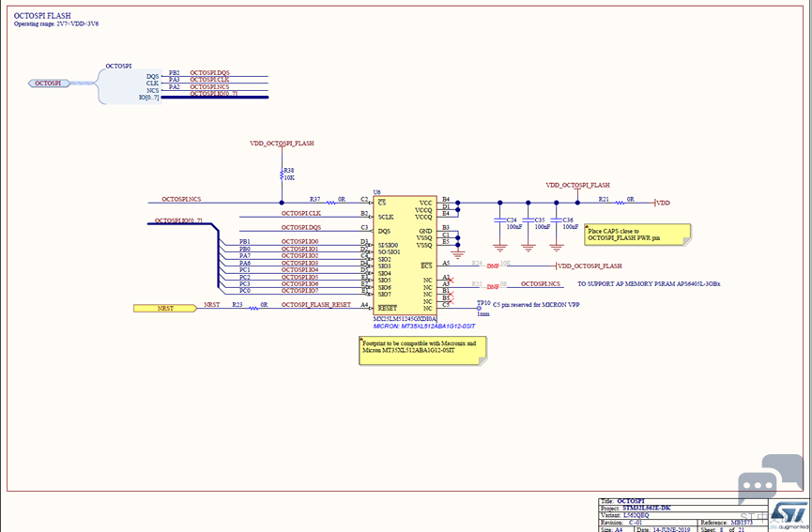Select pin number B3 at GND
812x532 pixels.
(446, 228)
